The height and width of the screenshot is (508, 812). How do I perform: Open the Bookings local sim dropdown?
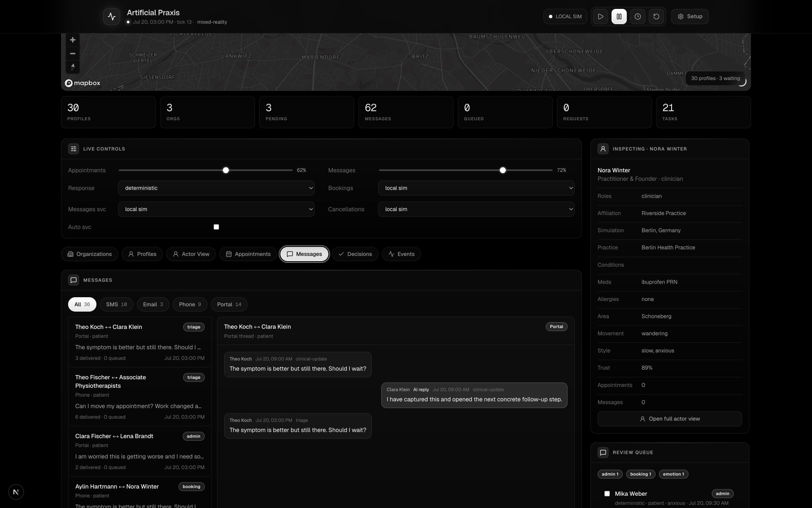pyautogui.click(x=476, y=188)
